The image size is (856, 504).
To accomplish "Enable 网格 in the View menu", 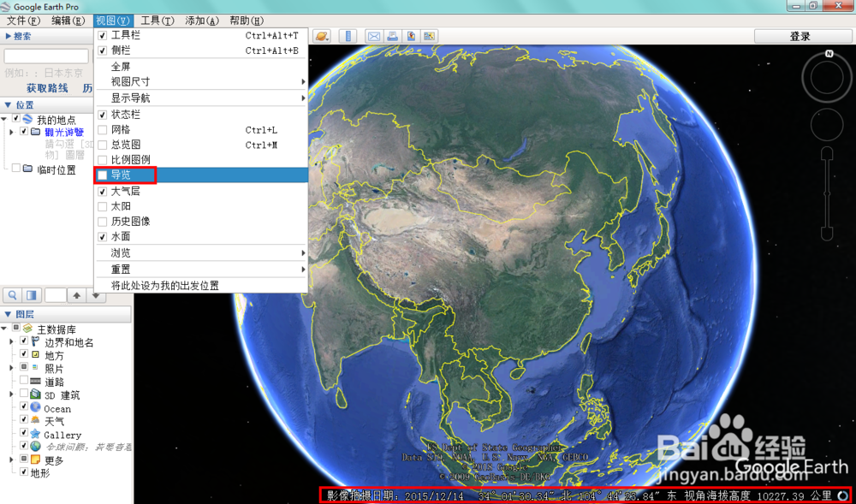I will 201,130.
